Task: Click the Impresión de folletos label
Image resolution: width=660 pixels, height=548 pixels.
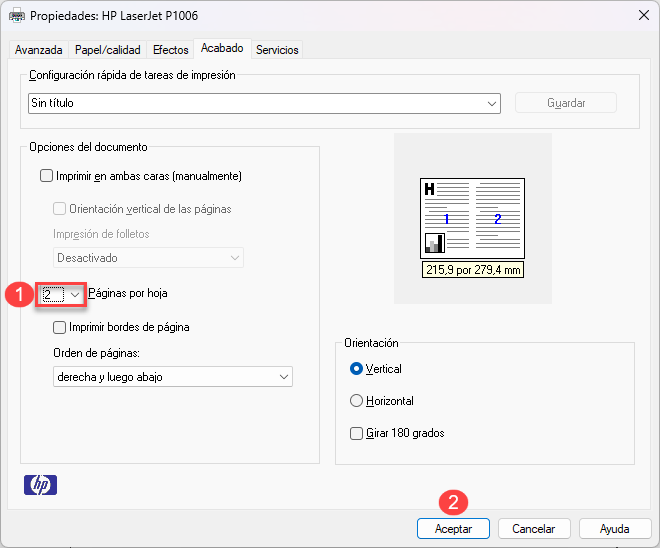Action: point(101,234)
